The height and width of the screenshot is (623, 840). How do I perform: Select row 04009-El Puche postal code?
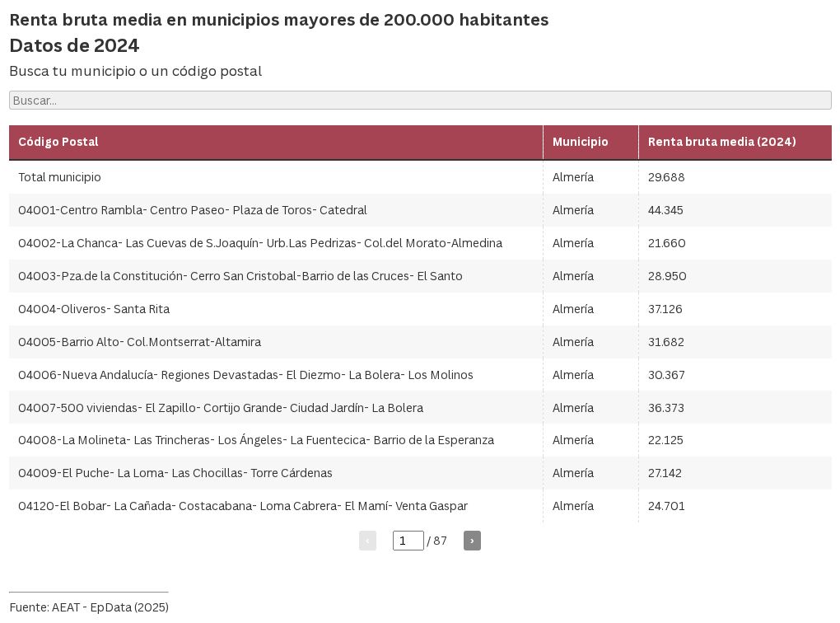coord(175,473)
